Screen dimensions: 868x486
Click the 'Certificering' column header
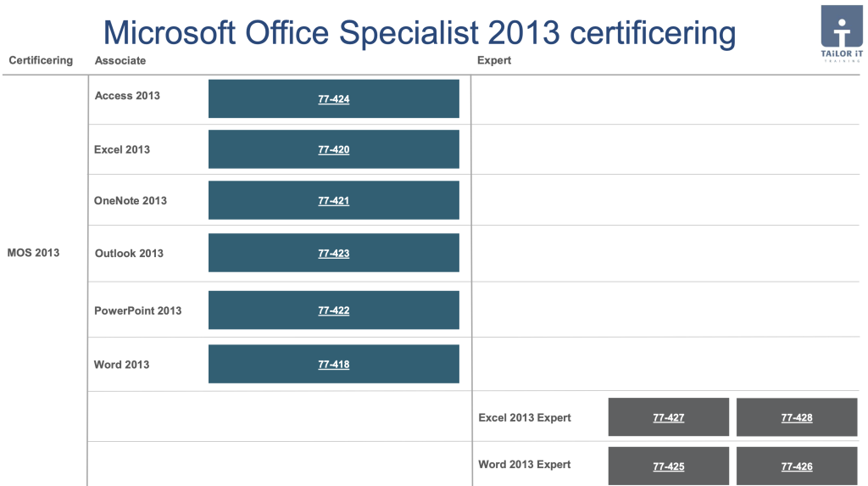41,60
